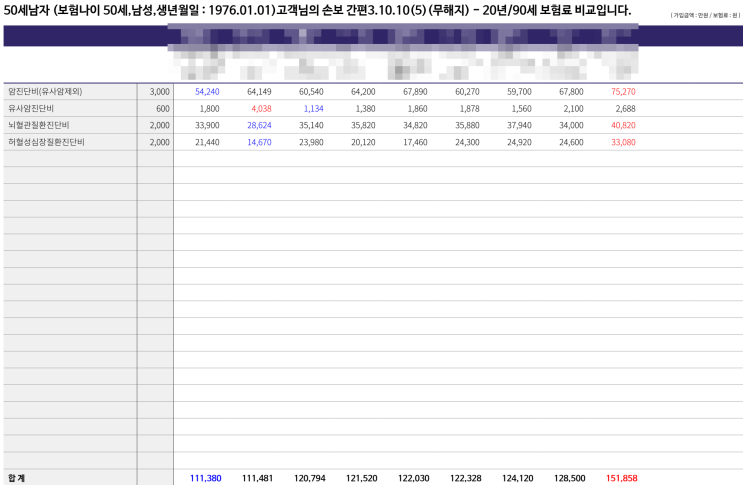Click the 2,688 value
743x485 pixels.
click(625, 108)
